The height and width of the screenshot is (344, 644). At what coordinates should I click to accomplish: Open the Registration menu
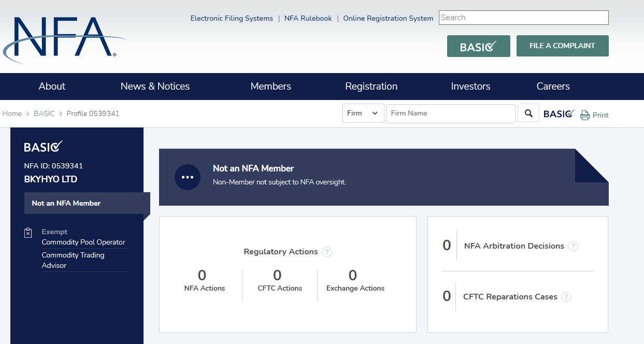tap(371, 87)
